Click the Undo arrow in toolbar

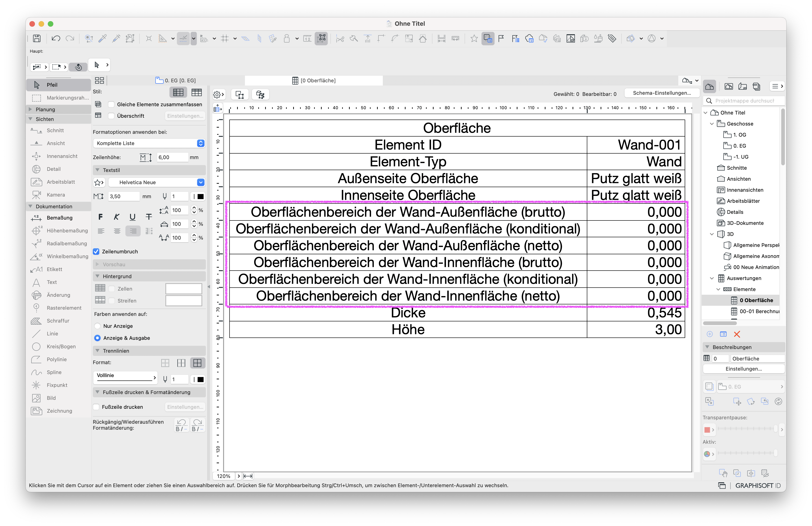[x=56, y=39]
